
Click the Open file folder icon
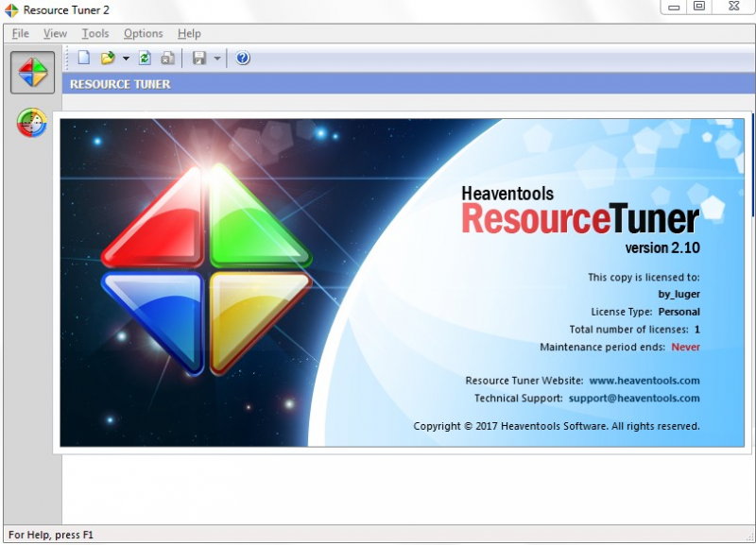click(108, 58)
